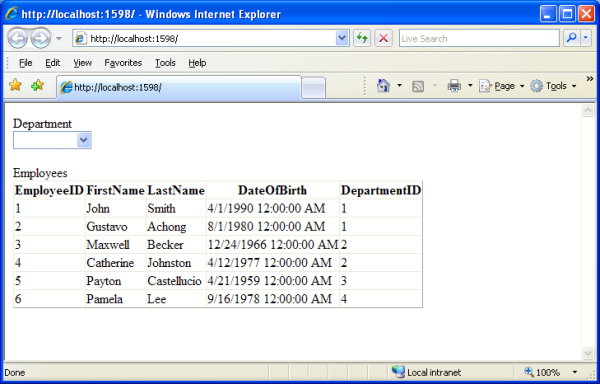Screen dimensions: 600x384
Task: Click the vertical scrollbar down arrow
Action: pyautogui.click(x=588, y=353)
